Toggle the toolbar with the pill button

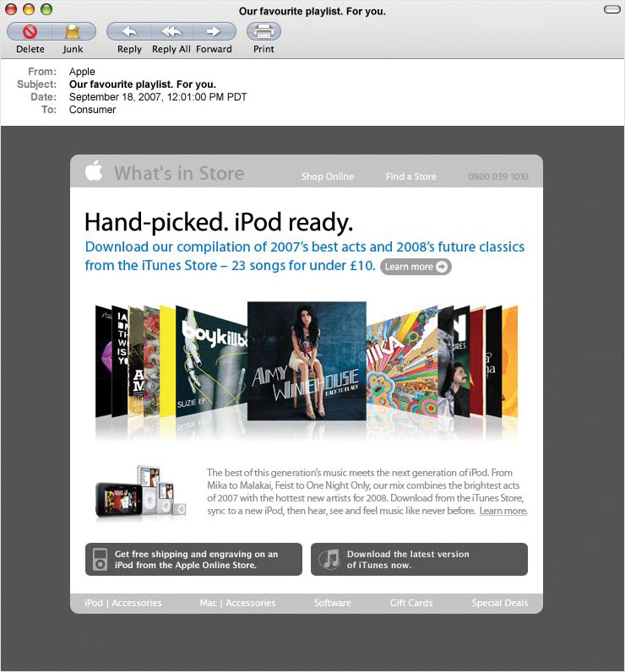pyautogui.click(x=611, y=9)
